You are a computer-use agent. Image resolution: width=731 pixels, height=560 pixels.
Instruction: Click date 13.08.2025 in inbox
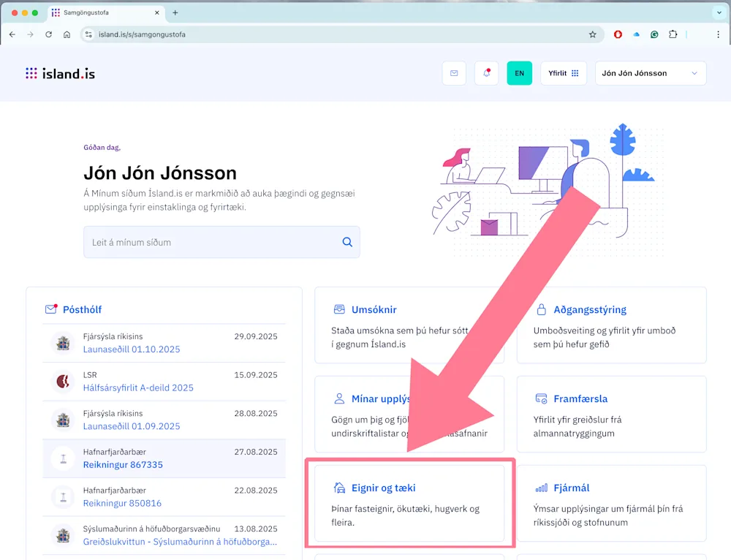255,529
